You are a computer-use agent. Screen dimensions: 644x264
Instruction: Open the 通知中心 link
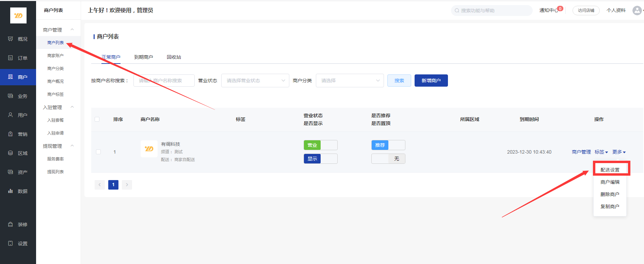549,11
